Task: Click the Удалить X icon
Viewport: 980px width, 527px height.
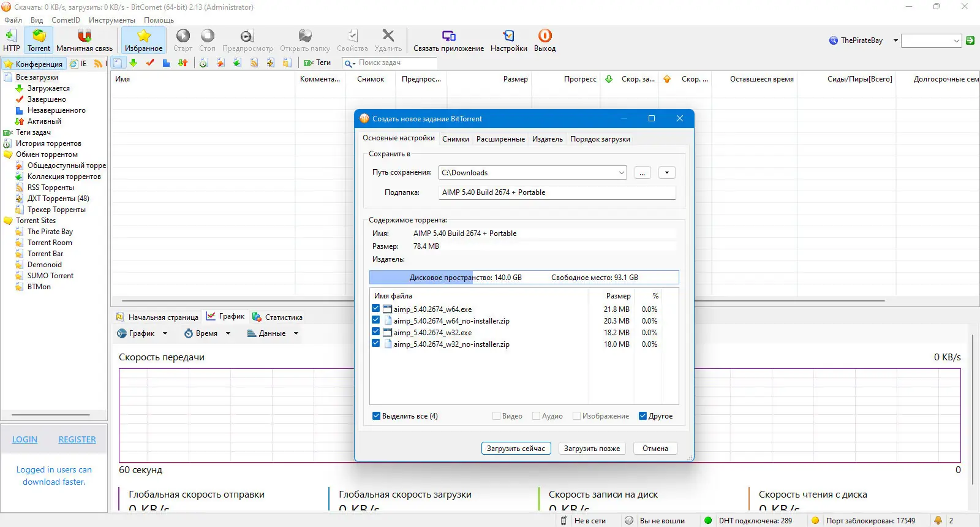Action: 388,36
